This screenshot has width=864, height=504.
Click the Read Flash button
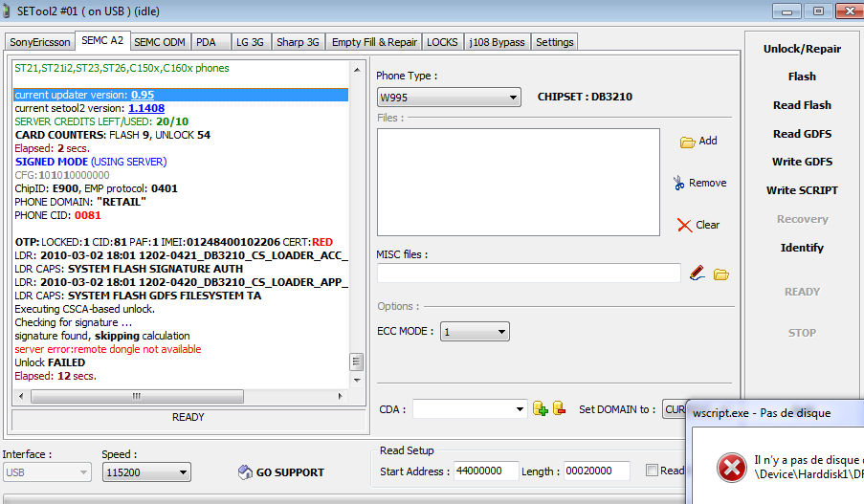coord(802,105)
